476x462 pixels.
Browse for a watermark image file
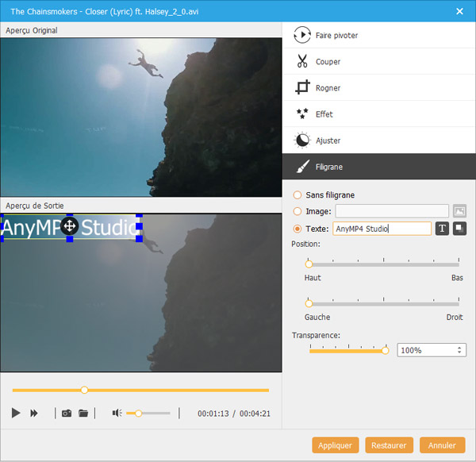coord(459,211)
